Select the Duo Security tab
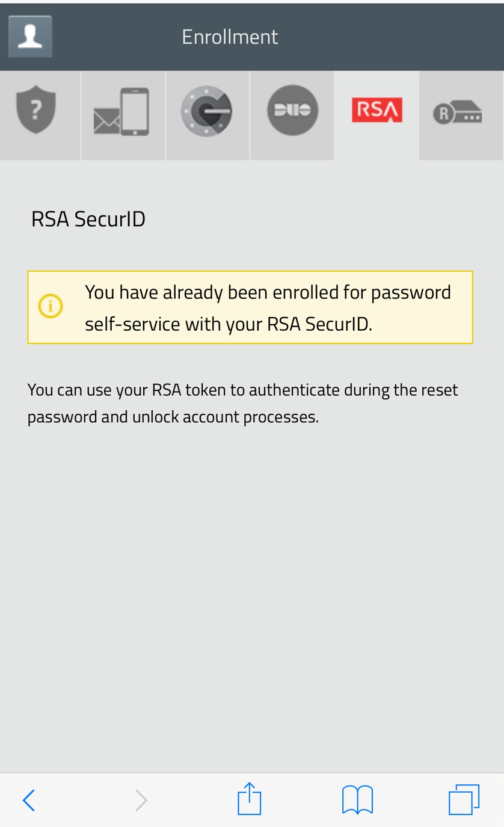This screenshot has height=827, width=504. coord(292,111)
